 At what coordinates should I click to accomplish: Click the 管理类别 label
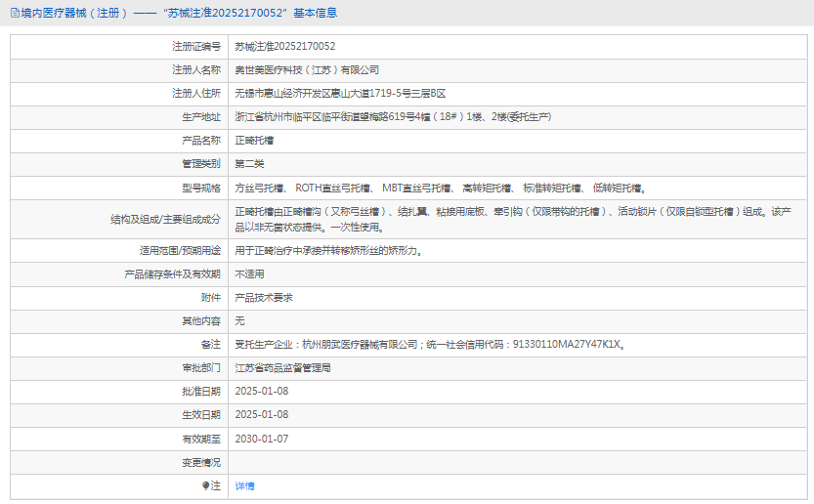(201, 163)
